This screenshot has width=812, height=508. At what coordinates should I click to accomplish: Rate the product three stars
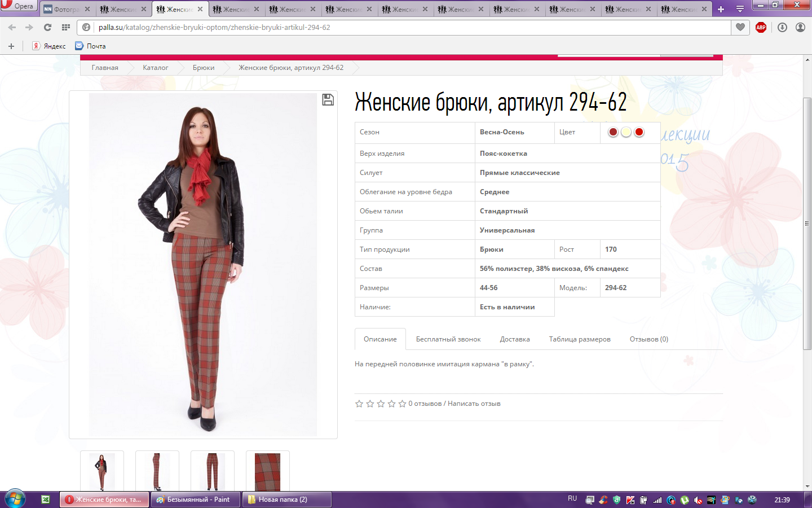pyautogui.click(x=381, y=404)
